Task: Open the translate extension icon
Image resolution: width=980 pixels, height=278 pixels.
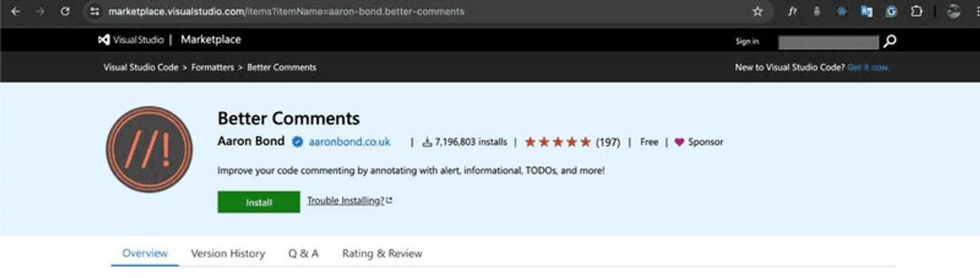Action: point(867,12)
